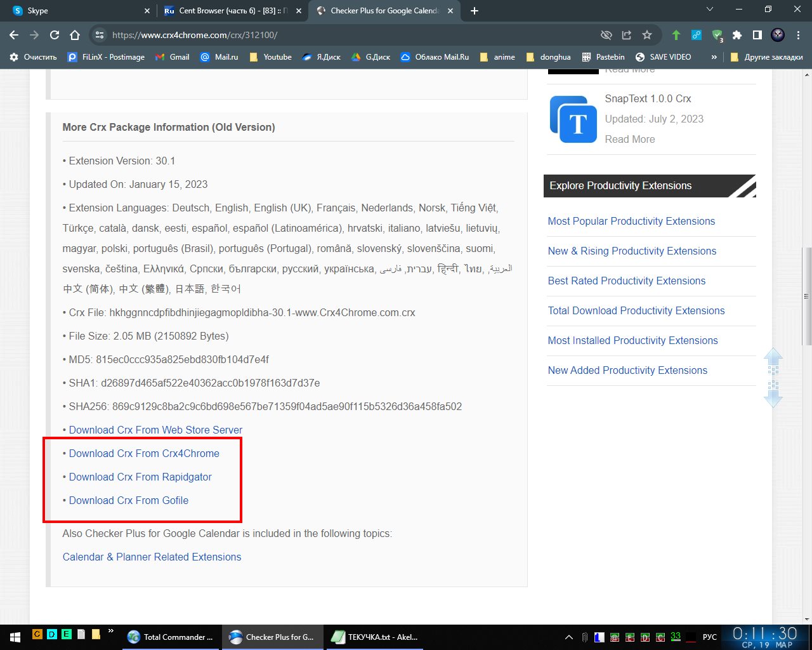
Task: Switch to ТЕКУЧКА.txt AkelPad on the taskbar
Action: [x=376, y=637]
